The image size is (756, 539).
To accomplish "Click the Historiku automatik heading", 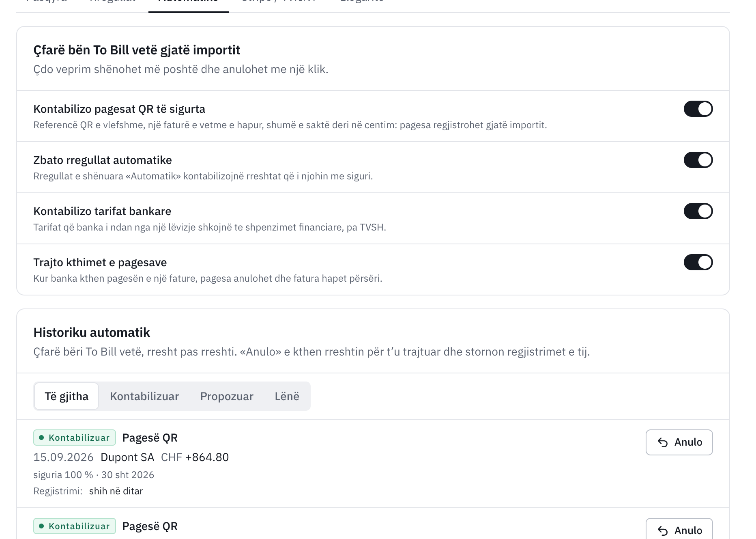I will [92, 333].
